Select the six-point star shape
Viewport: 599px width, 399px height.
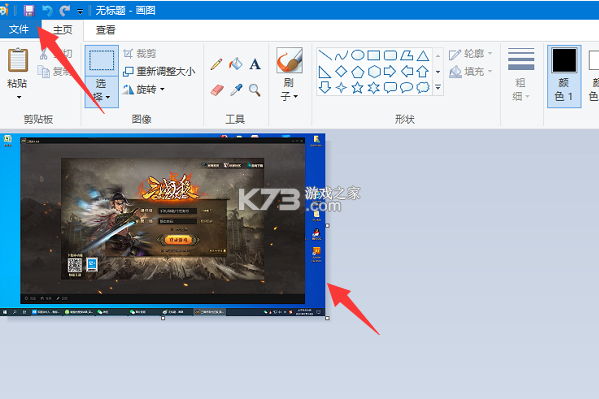point(374,88)
